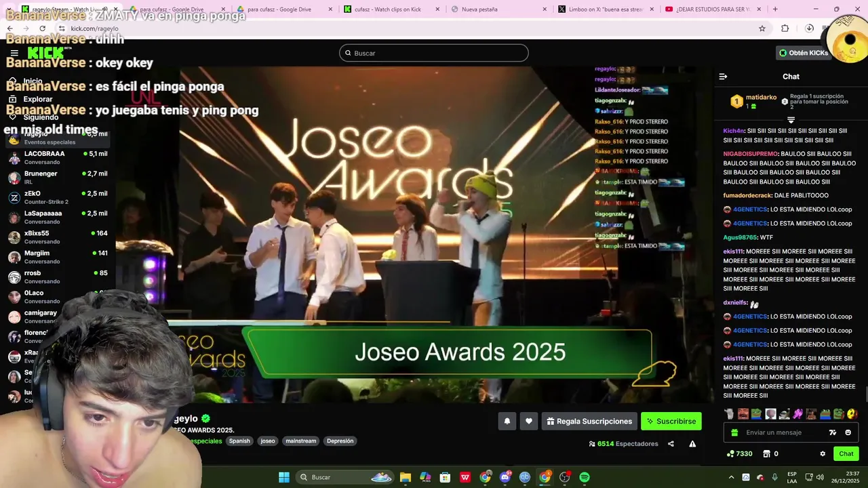This screenshot has height=488, width=868.
Task: Open Microsoft Store from the taskbar
Action: 446,477
